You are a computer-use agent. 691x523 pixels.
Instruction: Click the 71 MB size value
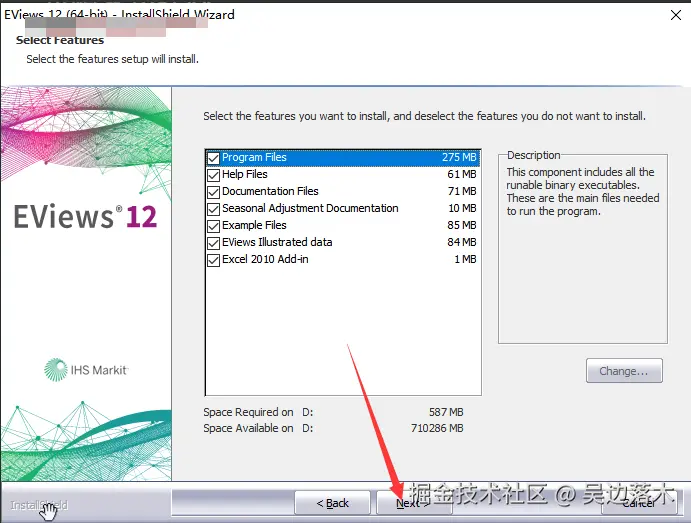tap(462, 191)
